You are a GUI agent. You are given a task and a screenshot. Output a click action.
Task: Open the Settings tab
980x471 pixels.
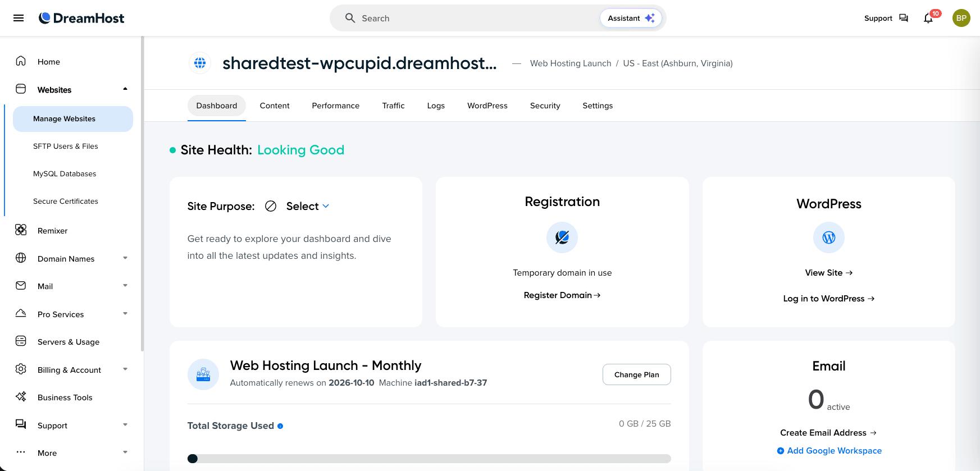coord(598,106)
